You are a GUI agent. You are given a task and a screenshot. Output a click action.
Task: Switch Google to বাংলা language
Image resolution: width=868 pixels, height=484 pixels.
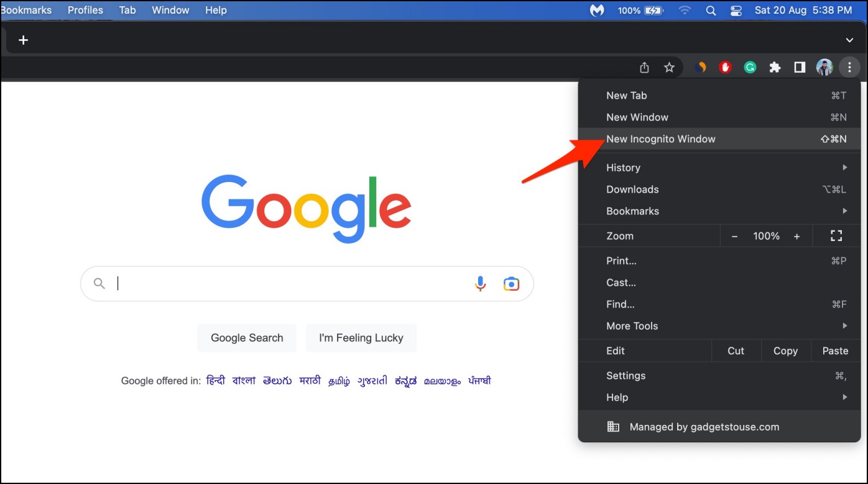pos(244,381)
